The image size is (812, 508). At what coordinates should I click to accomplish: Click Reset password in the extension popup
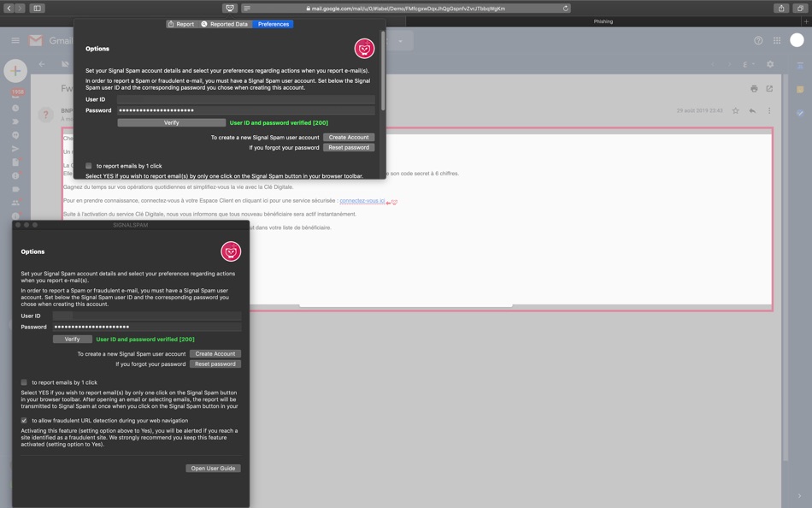point(349,148)
